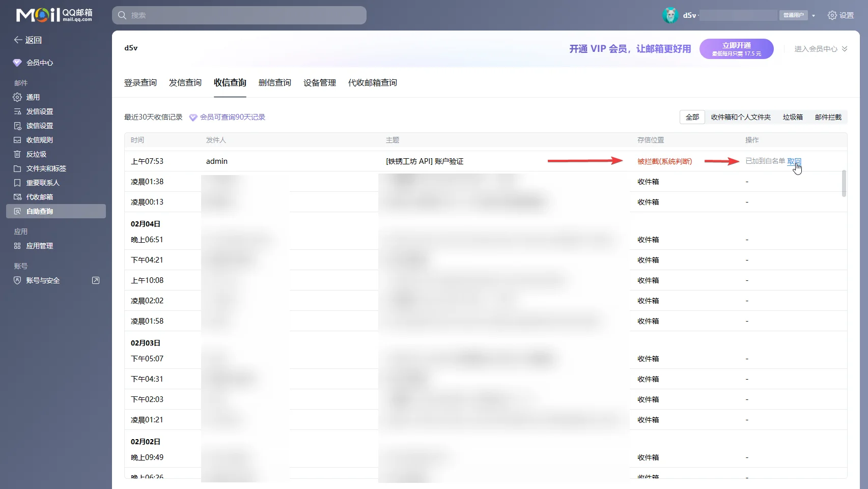Open the 设备管理 tab
The width and height of the screenshot is (868, 489).
click(x=319, y=82)
